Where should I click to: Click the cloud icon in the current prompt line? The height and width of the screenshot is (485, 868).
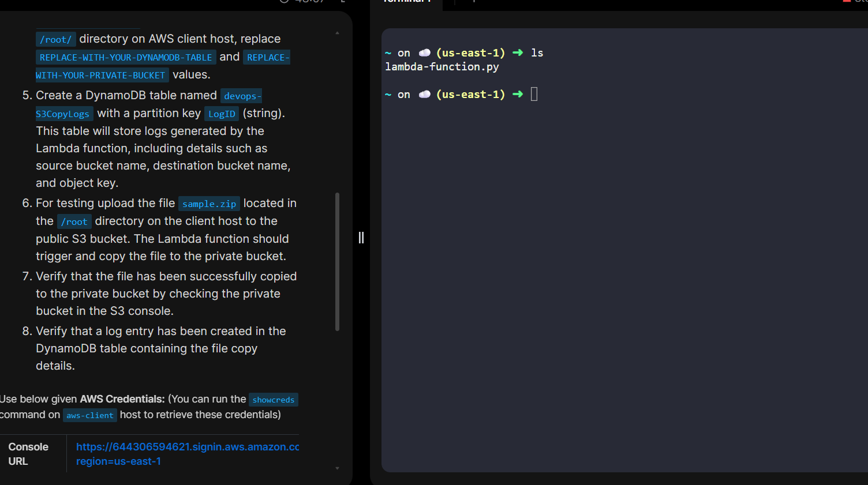point(424,95)
